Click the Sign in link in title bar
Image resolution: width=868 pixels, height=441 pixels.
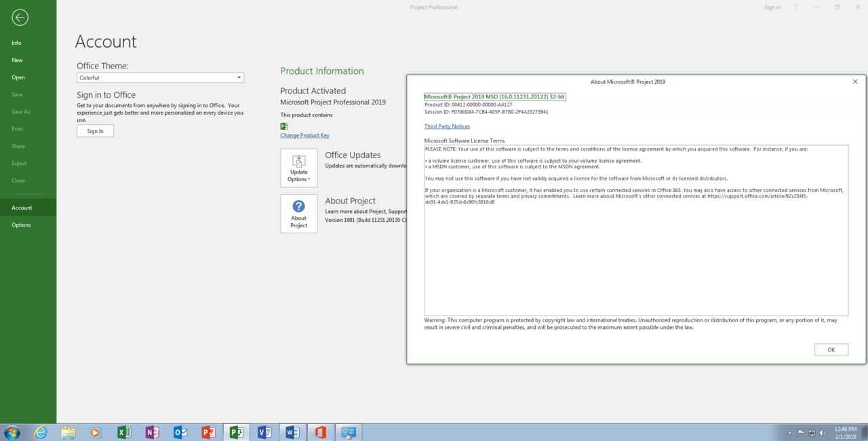coord(772,7)
